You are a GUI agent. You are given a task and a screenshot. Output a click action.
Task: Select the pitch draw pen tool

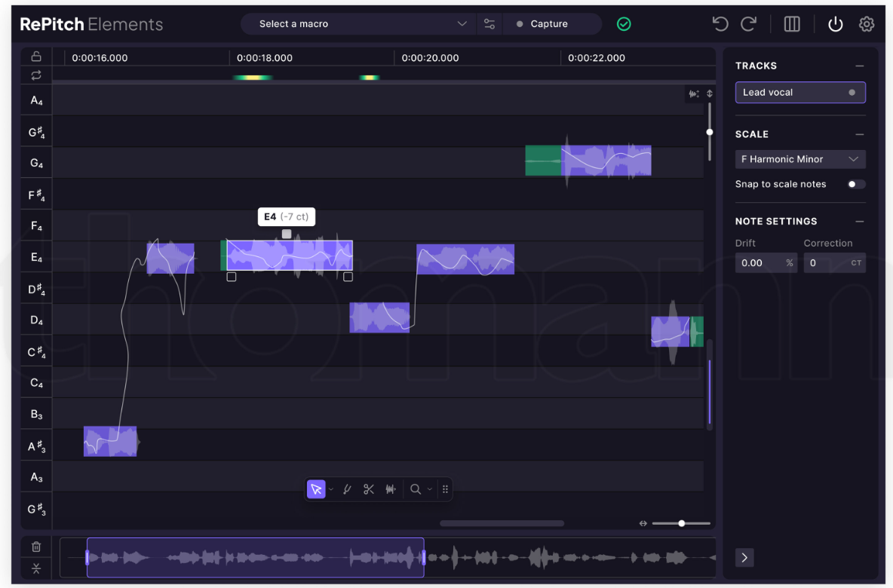[x=347, y=489]
